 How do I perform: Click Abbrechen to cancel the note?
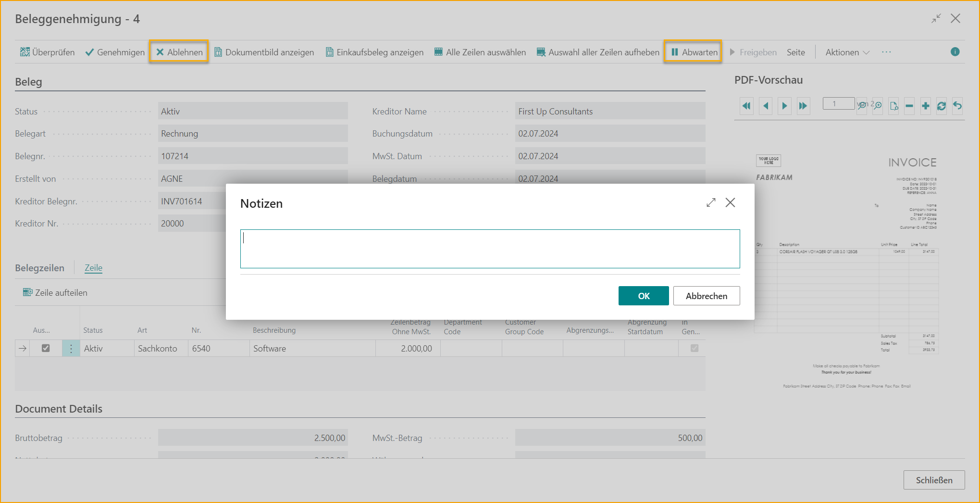pos(706,296)
